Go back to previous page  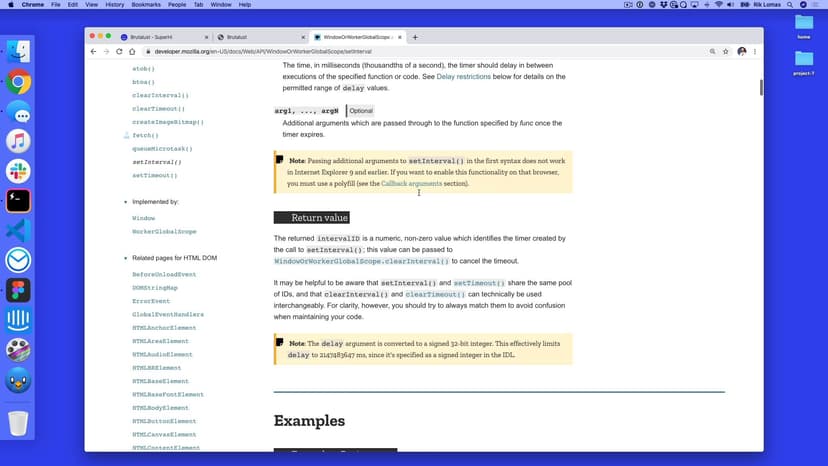coord(94,51)
